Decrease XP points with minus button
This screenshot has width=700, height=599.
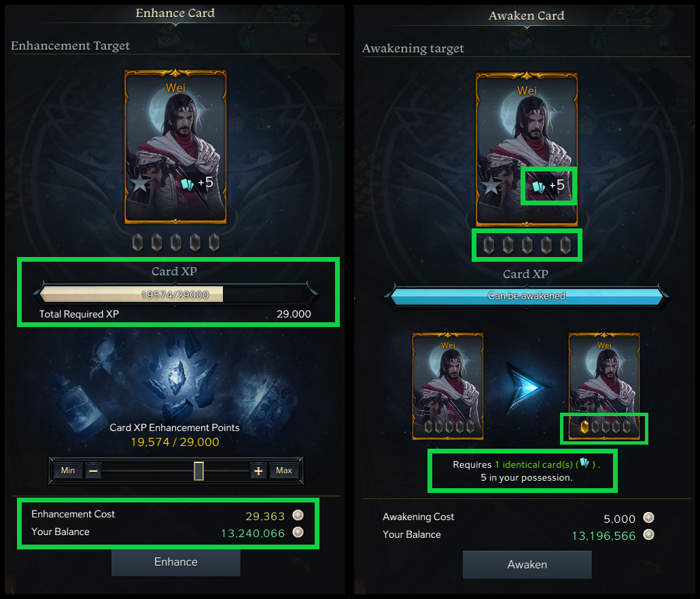click(93, 470)
